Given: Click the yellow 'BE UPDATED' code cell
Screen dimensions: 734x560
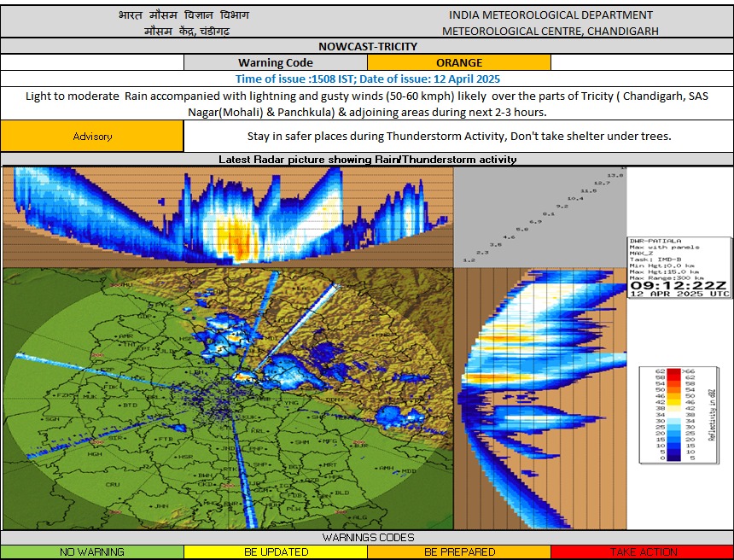Looking at the screenshot, I should pyautogui.click(x=276, y=552).
